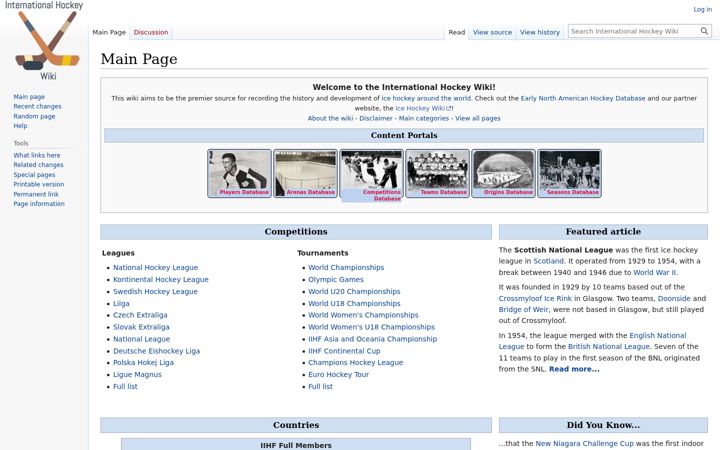Open the Competitions Database portal thumbnail
Image resolution: width=720 pixels, height=450 pixels.
point(371,175)
